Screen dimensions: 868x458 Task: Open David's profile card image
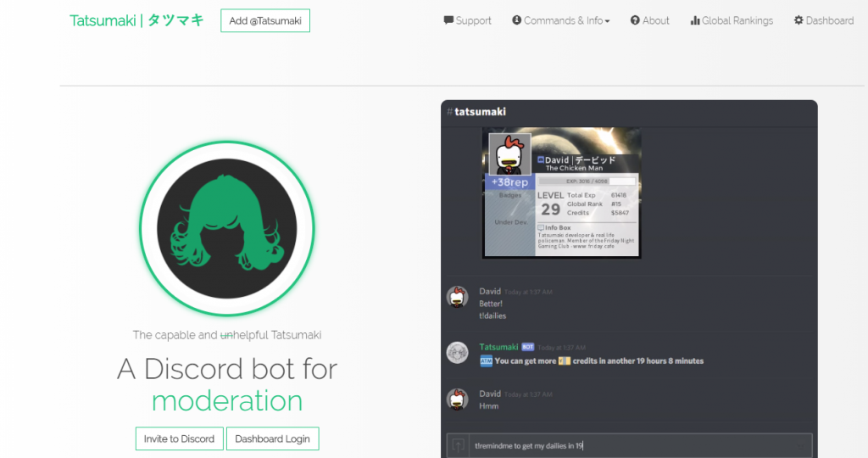tap(562, 193)
